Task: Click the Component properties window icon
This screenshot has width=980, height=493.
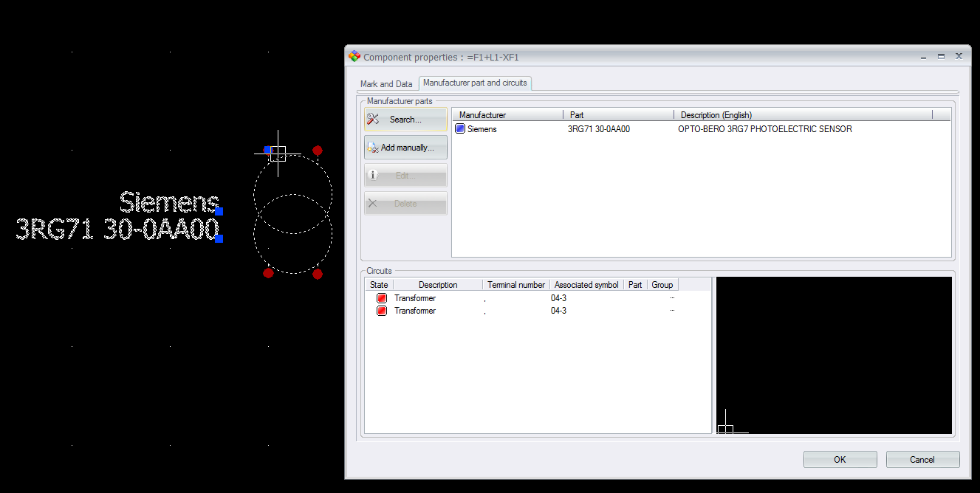Action: (354, 56)
